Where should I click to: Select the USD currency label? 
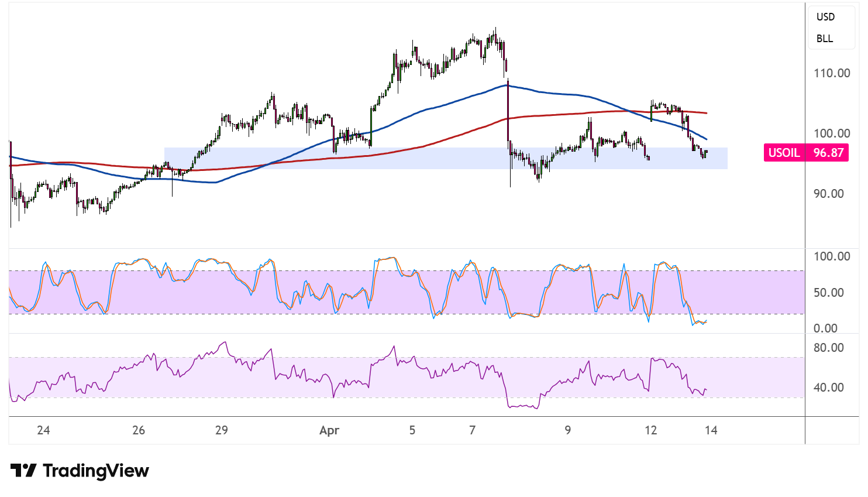(825, 17)
